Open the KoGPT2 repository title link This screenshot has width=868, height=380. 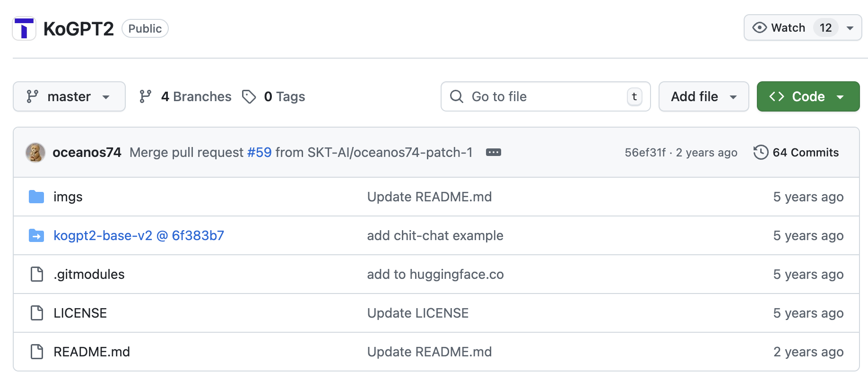coord(78,29)
